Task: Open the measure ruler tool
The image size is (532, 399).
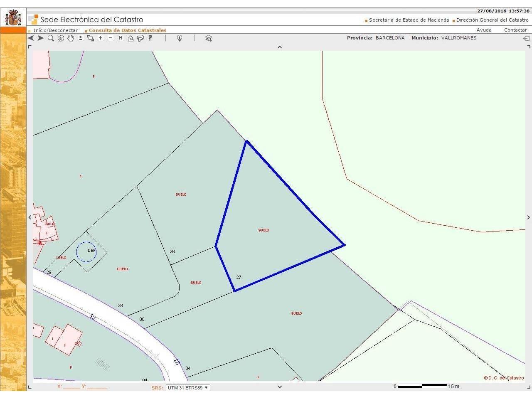Action: 131,38
